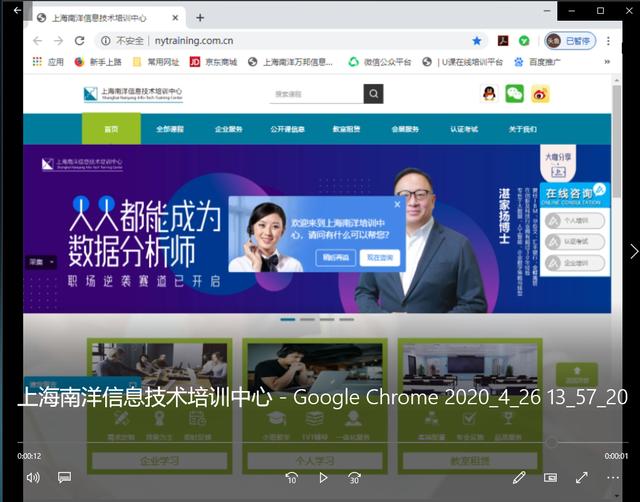Click the site logo 上海南洋信息技术培训中心

point(133,94)
